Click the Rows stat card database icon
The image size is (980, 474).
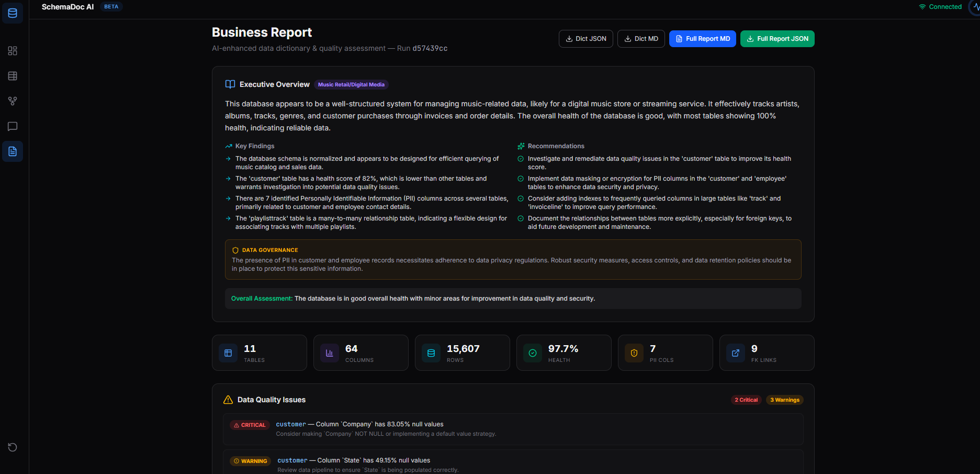coord(431,353)
